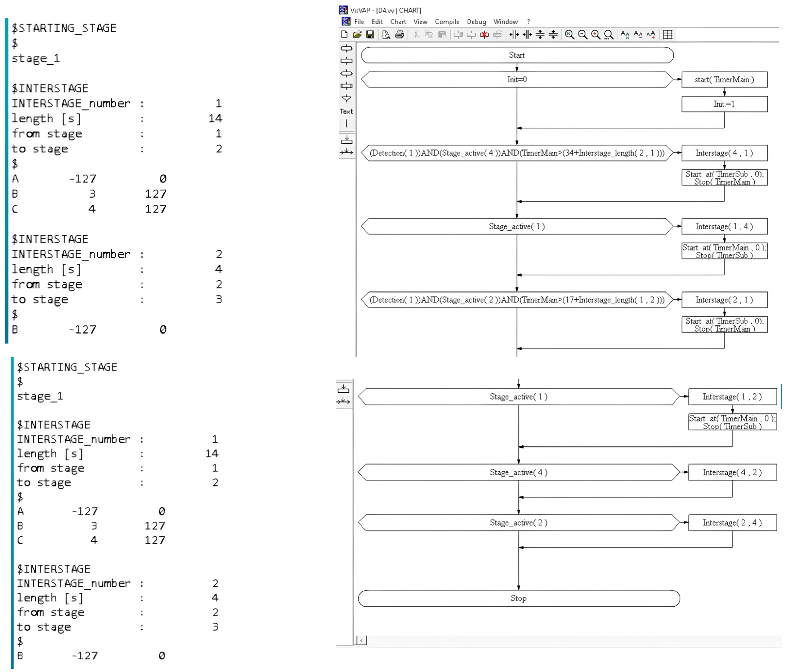The image size is (788, 672).
Task: Click the Init=0 condition block
Action: click(517, 79)
